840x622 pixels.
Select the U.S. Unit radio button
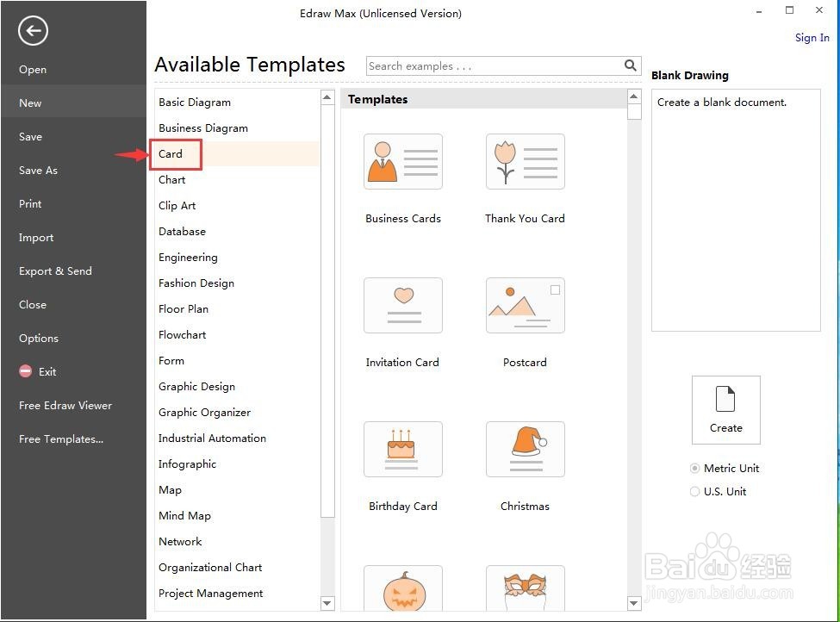[694, 491]
